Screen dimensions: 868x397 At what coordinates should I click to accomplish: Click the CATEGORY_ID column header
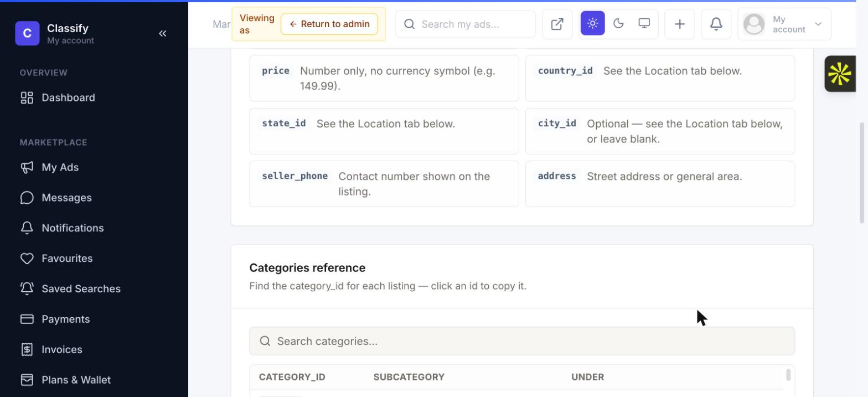coord(292,377)
